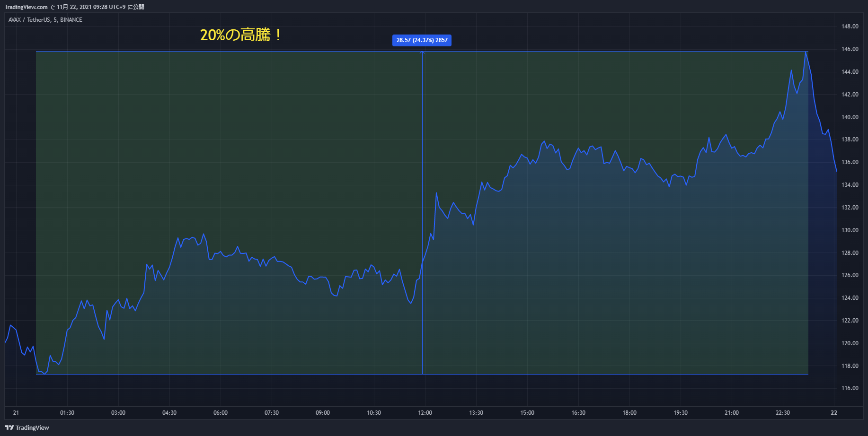Click the 09:00 time axis label

(323, 413)
